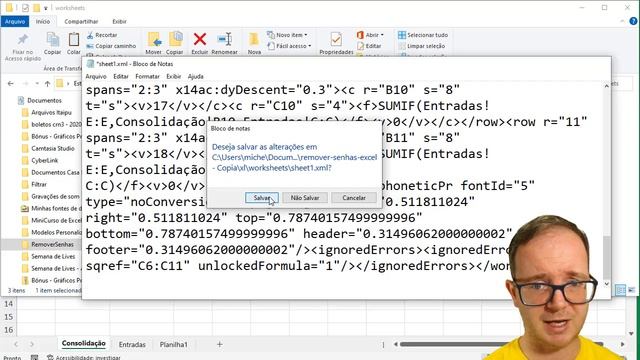Click the Renomear icon
Image resolution: width=640 pixels, height=360 pixels.
(x=224, y=40)
